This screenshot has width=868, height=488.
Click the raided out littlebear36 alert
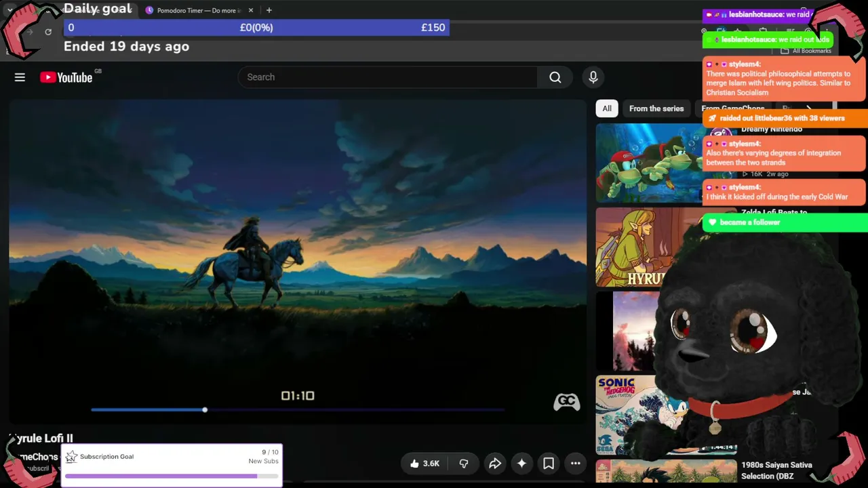(x=784, y=118)
